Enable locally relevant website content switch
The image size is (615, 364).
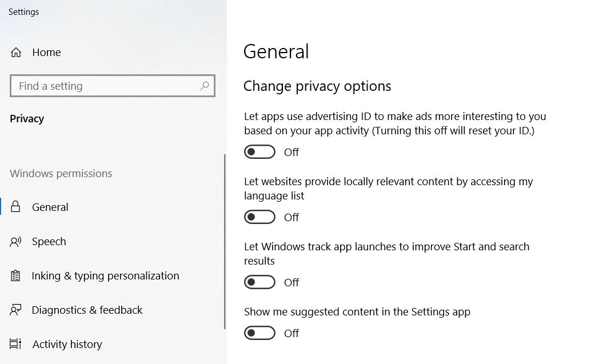(259, 217)
